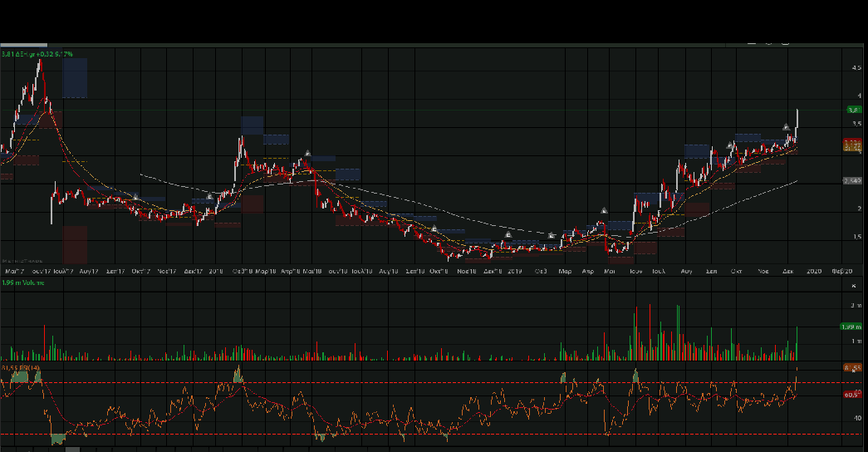Open the triangle event marker near December 2018
Image resolution: width=868 pixels, height=452 pixels.
point(508,235)
